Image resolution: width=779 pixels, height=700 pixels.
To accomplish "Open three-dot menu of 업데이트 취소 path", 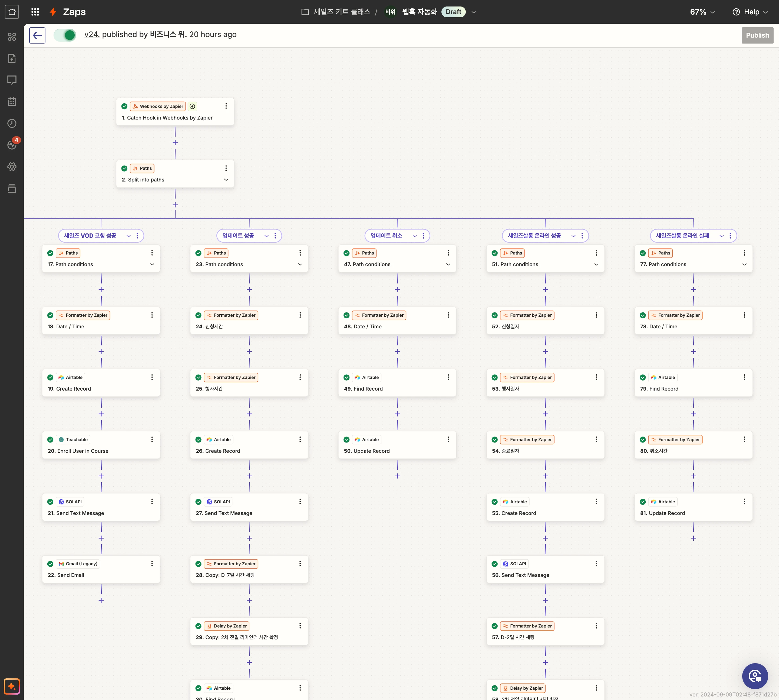I will [423, 236].
